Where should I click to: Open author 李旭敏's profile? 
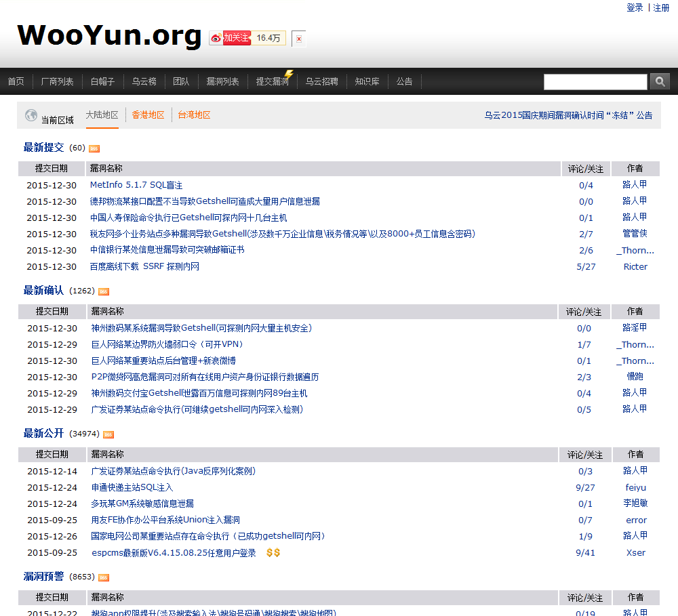[635, 504]
